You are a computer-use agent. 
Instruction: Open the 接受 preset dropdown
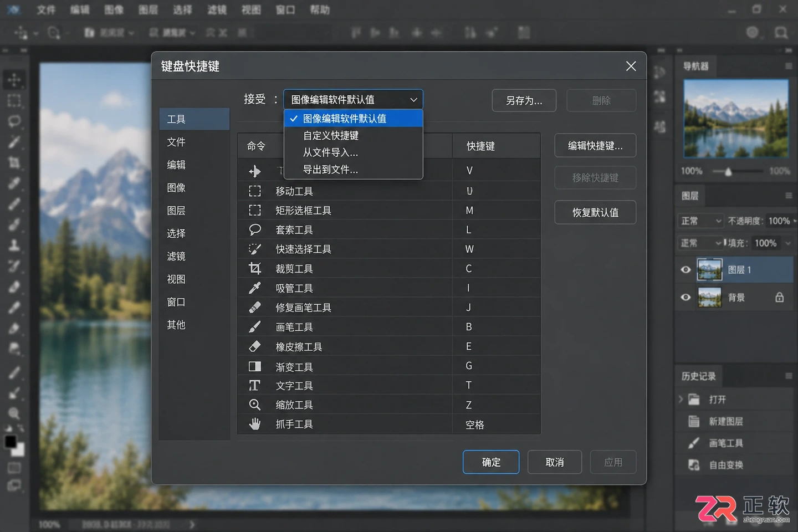click(x=354, y=100)
